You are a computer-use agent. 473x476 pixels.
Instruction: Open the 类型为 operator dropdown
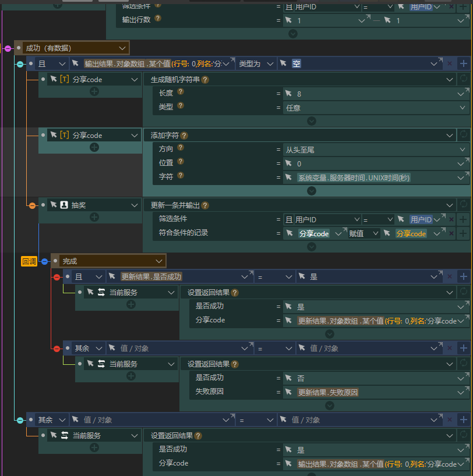coord(256,64)
